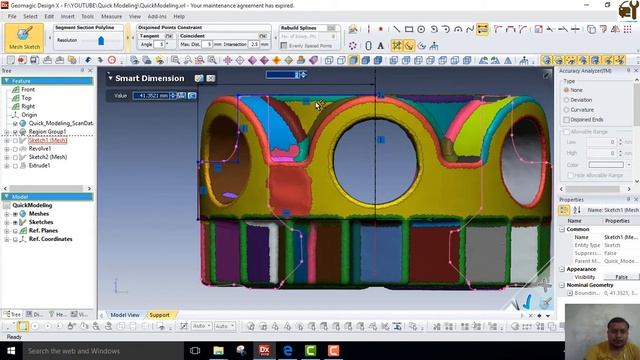Open Geomagic Design X in the taskbar
The image size is (640, 360).
coord(264,350)
